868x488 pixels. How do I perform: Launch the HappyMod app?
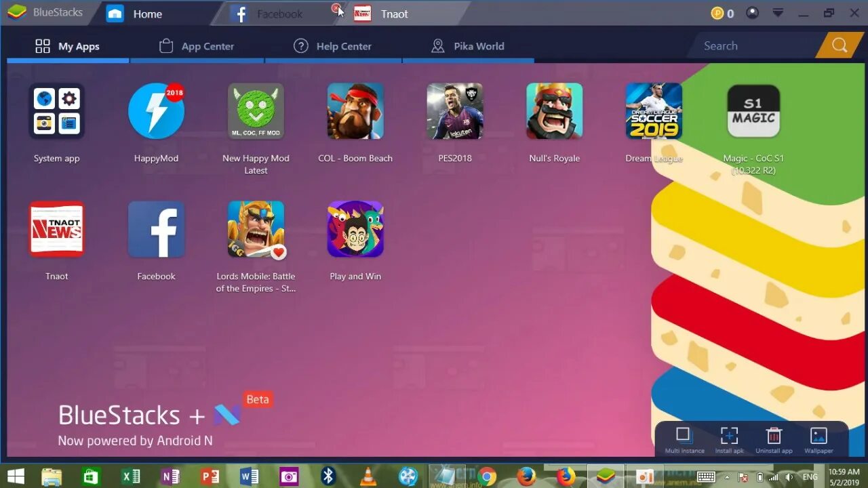point(157,111)
